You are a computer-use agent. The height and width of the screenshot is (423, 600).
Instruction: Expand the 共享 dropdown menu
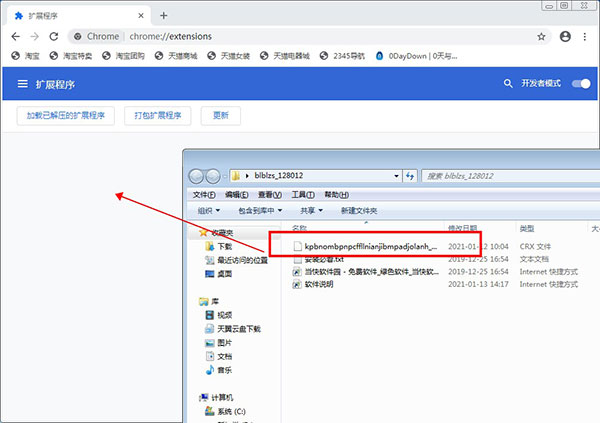310,211
